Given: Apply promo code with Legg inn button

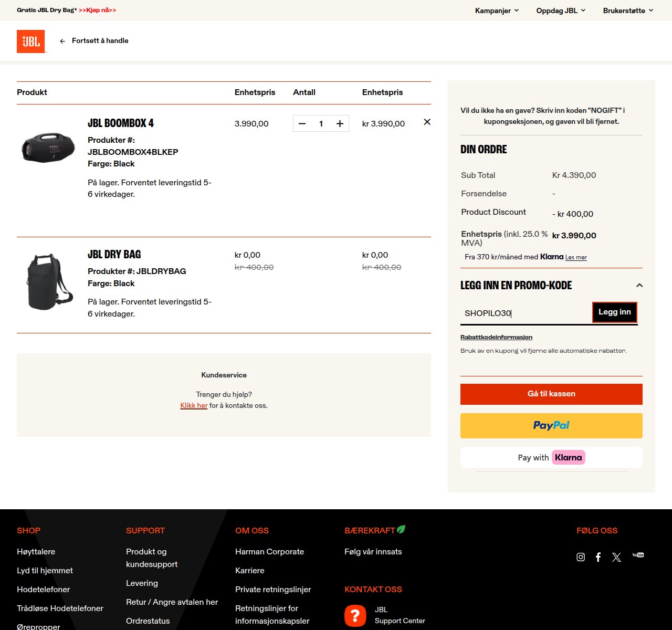Looking at the screenshot, I should click(615, 312).
